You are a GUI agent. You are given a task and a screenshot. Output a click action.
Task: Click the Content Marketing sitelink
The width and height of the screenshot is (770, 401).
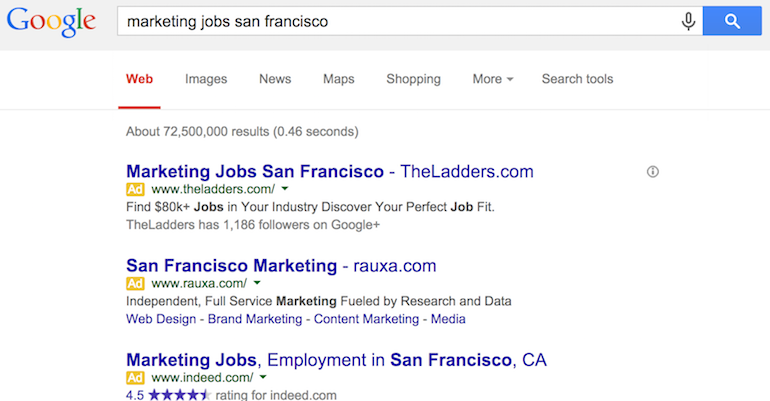pos(366,319)
